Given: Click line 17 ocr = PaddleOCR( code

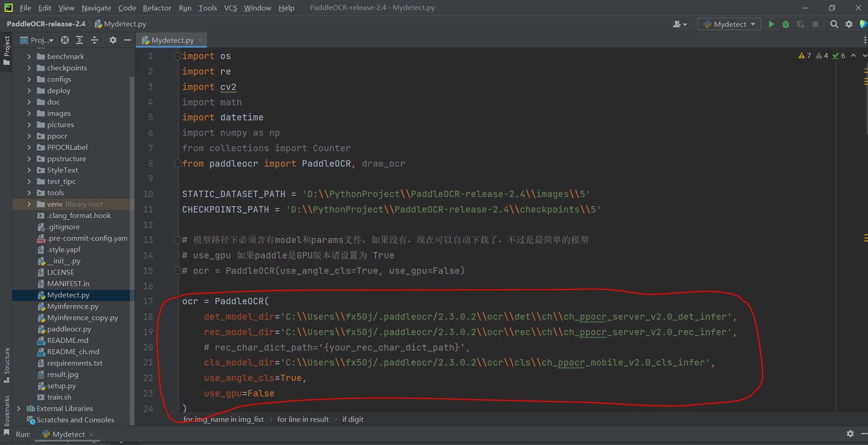Looking at the screenshot, I should [x=225, y=301].
